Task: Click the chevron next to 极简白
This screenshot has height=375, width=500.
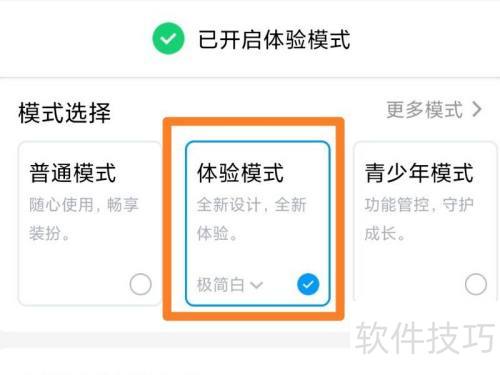Action: (257, 285)
